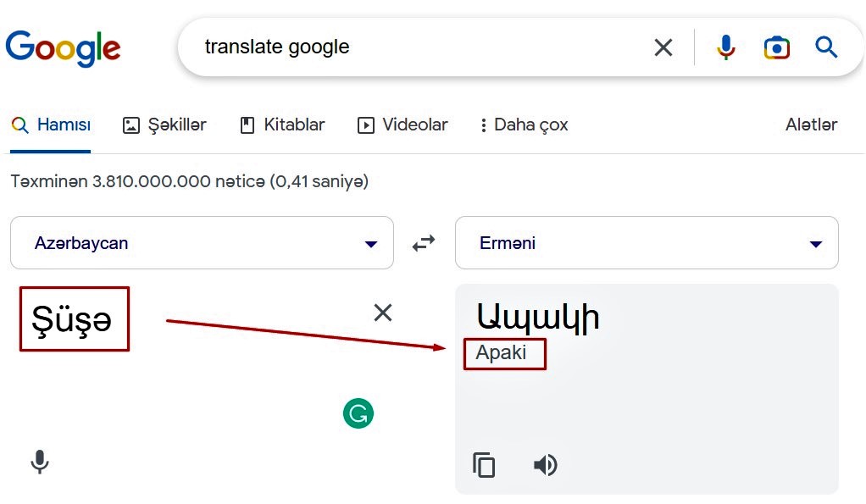Go to the Google homepage logo
This screenshot has height=504, width=866.
(63, 48)
